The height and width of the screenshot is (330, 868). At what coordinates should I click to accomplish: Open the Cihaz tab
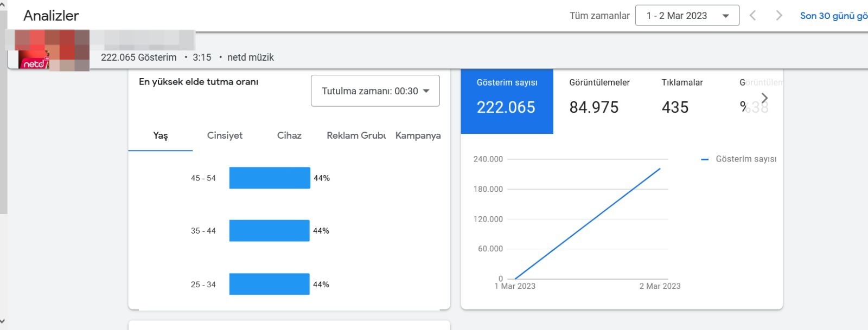coord(289,135)
